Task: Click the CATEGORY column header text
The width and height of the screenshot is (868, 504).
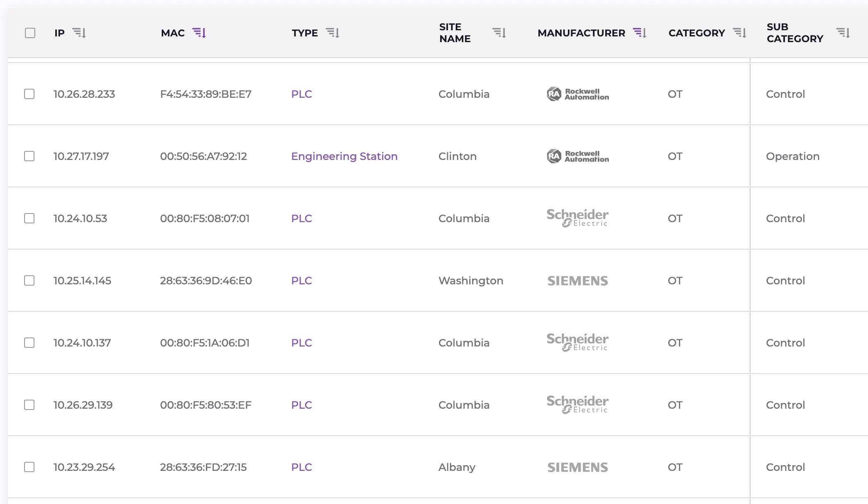Action: [696, 33]
